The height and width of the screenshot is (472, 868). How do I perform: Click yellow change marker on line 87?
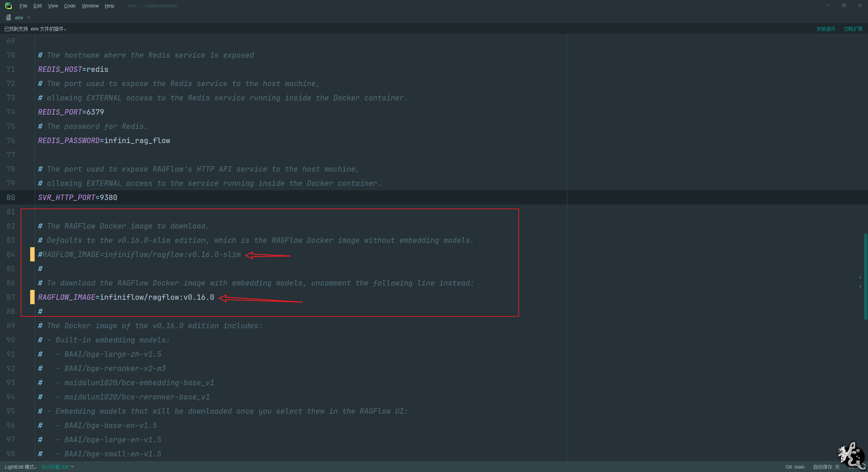32,297
